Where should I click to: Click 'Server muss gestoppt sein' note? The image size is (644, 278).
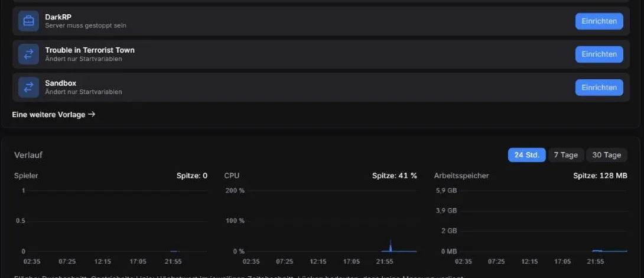tap(86, 25)
